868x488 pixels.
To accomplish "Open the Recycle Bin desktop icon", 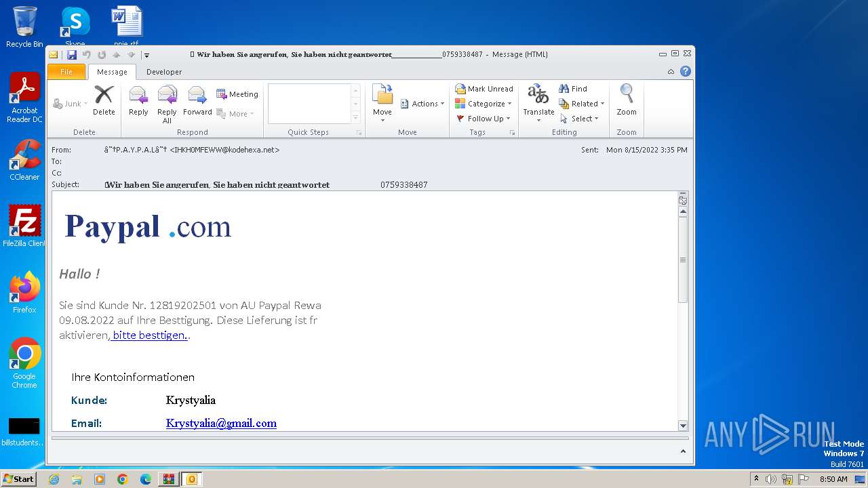I will pyautogui.click(x=24, y=27).
